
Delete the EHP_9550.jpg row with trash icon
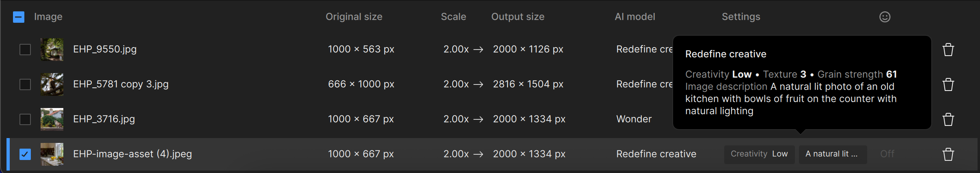coord(948,50)
